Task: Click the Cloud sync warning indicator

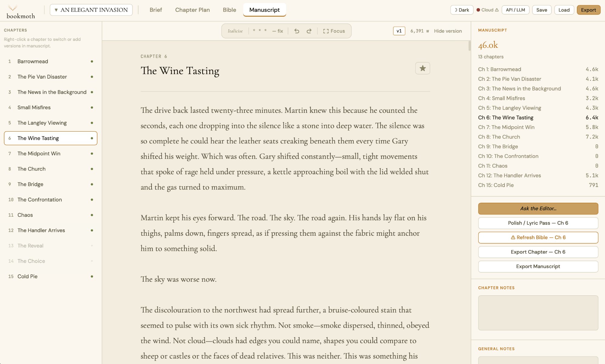Action: click(x=487, y=10)
